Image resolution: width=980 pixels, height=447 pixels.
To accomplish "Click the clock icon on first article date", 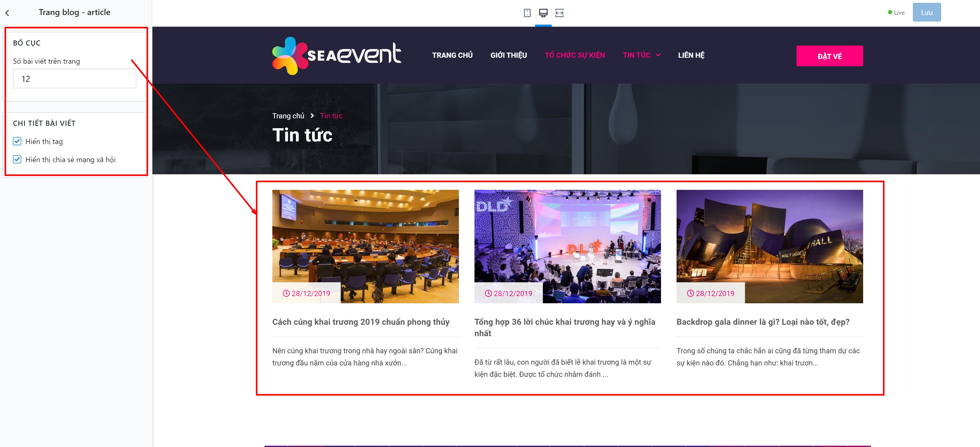I will 286,293.
